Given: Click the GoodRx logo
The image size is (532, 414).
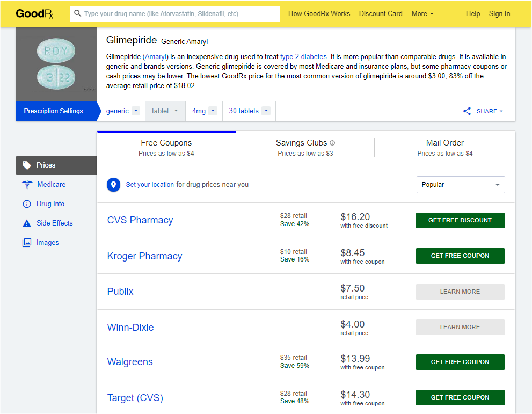Looking at the screenshot, I should tap(34, 14).
